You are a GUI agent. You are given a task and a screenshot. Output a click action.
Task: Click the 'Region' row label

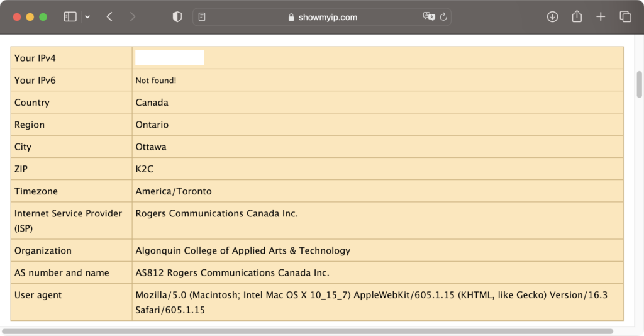pos(29,125)
